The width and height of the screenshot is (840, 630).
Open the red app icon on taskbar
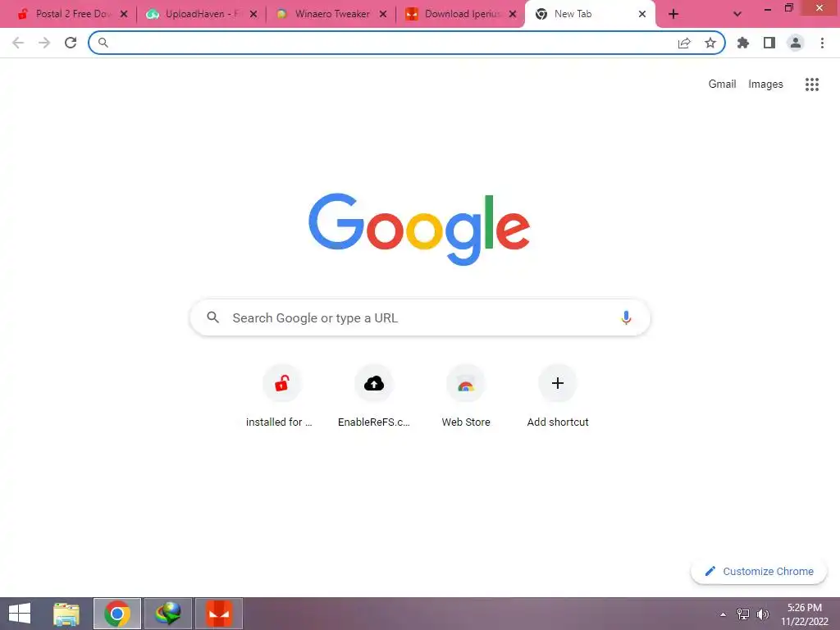click(218, 614)
